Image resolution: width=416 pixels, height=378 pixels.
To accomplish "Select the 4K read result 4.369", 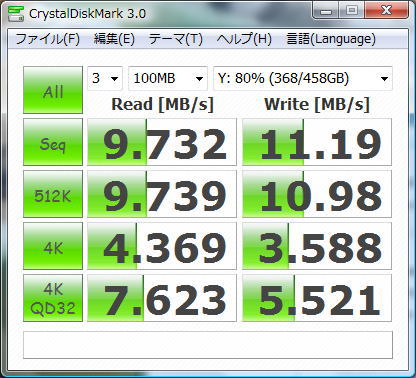I will click(162, 246).
